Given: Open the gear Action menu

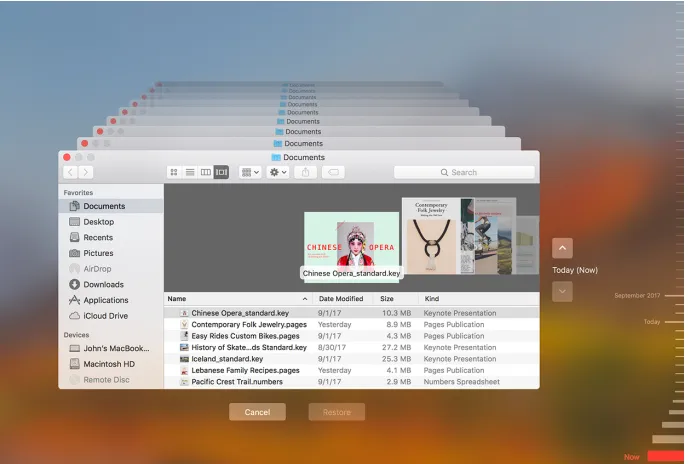Looking at the screenshot, I should [278, 172].
